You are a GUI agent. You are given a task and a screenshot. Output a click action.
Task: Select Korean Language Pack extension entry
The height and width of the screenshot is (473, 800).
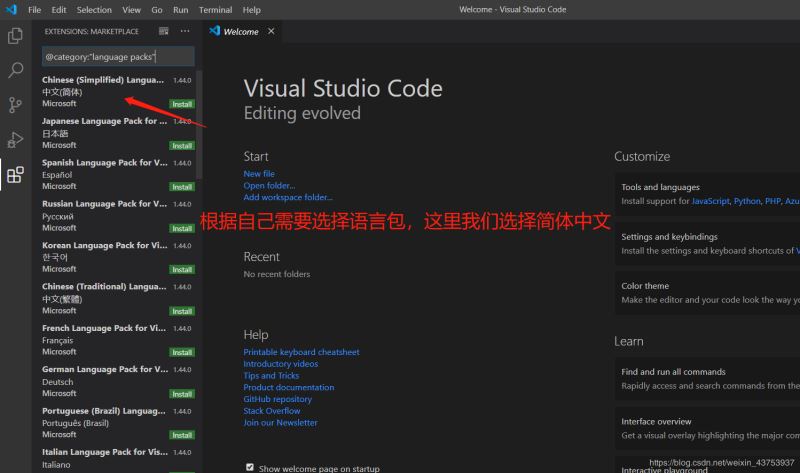(x=117, y=257)
